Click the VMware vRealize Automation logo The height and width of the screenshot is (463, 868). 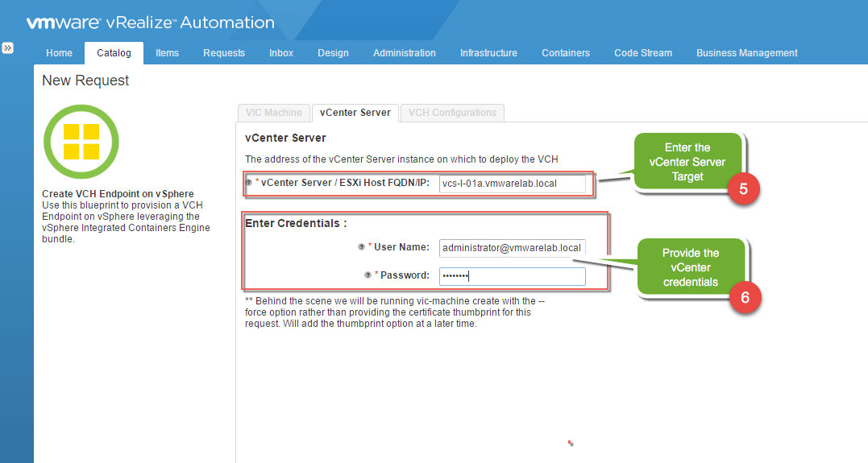click(x=150, y=23)
